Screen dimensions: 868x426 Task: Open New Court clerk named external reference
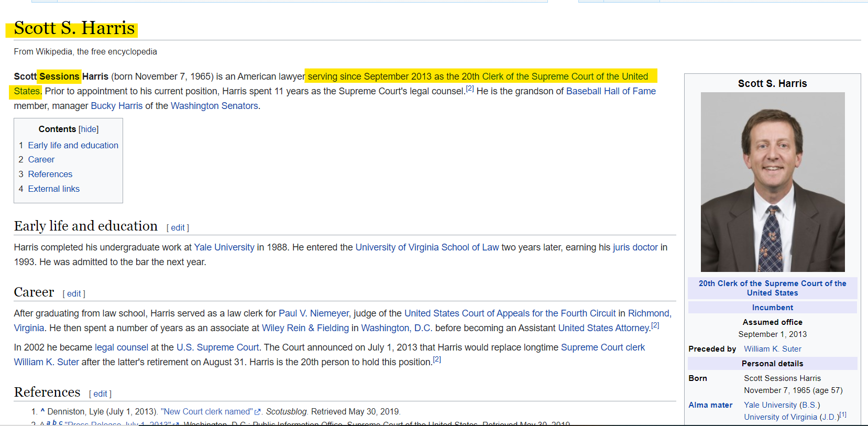pos(211,412)
